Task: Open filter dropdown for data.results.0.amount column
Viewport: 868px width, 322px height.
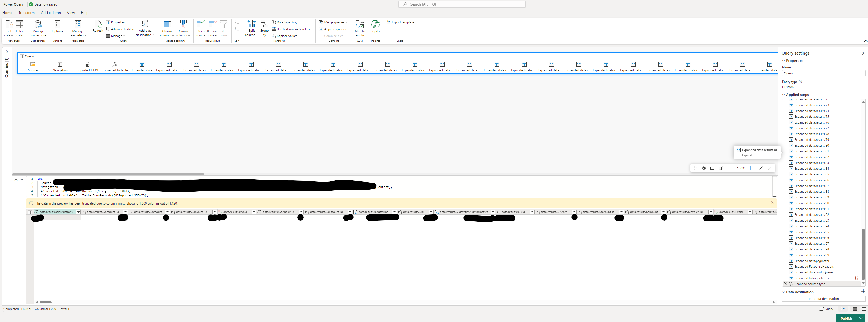Action: [x=167, y=212]
